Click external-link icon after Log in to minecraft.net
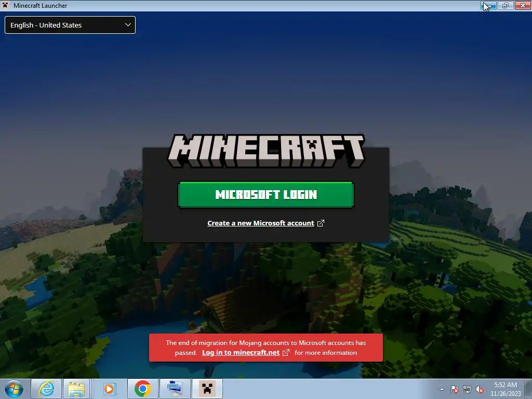This screenshot has height=399, width=532. pos(286,353)
